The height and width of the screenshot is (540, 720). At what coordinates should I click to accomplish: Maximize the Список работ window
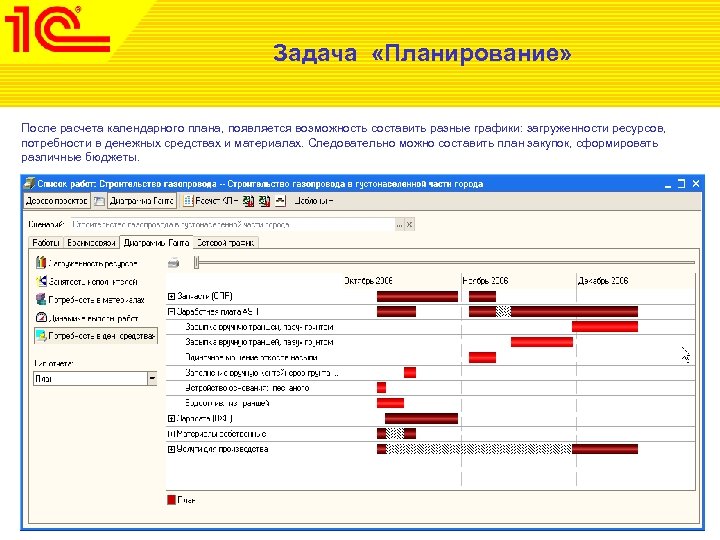point(682,184)
